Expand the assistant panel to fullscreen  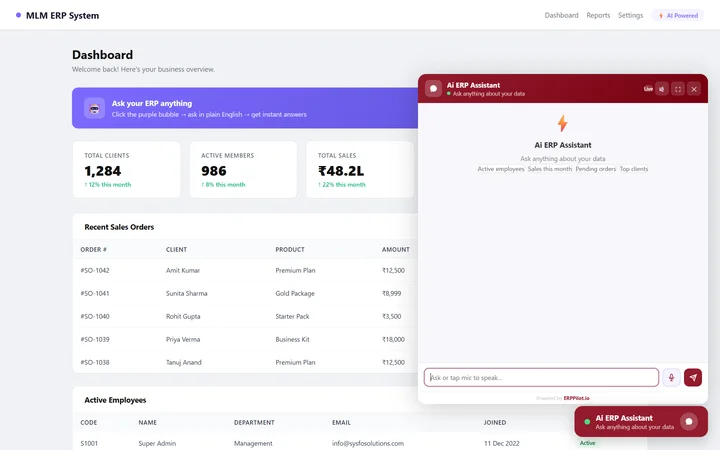(x=678, y=89)
